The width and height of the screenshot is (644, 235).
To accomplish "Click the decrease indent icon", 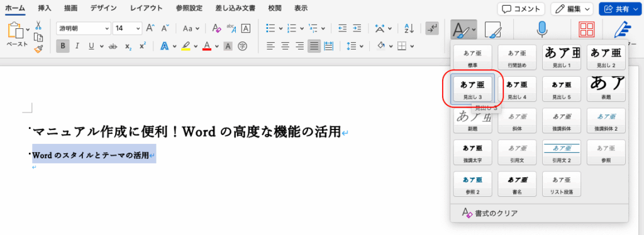I will [x=342, y=28].
